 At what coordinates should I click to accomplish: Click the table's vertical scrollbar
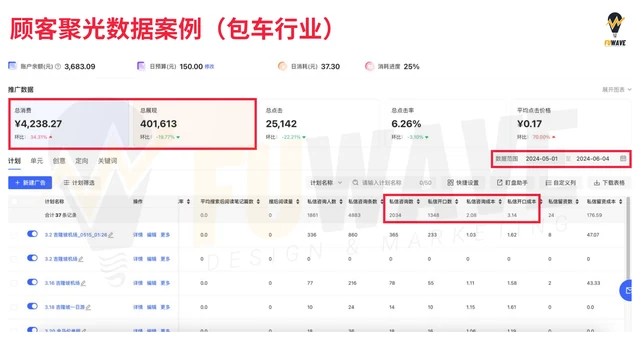click(x=628, y=239)
